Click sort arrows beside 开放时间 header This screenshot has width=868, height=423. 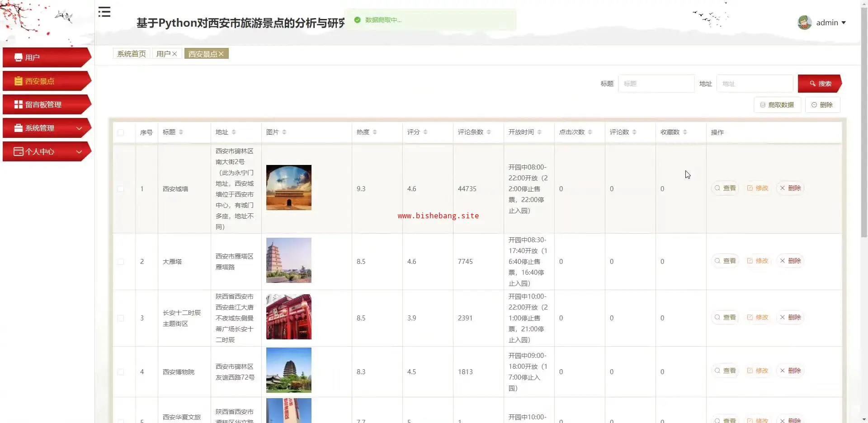pyautogui.click(x=539, y=132)
